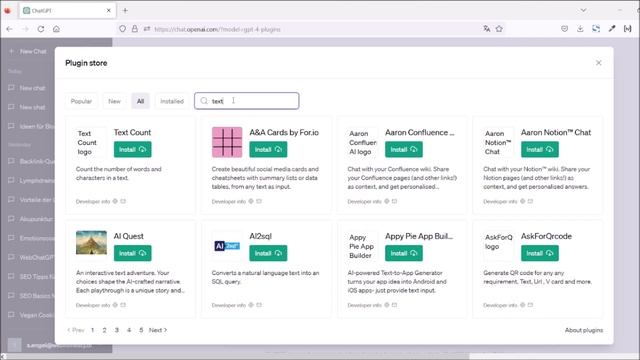The image size is (640, 360).
Task: Click Developer info globe icon for Appy Pie
Action: coord(387,305)
